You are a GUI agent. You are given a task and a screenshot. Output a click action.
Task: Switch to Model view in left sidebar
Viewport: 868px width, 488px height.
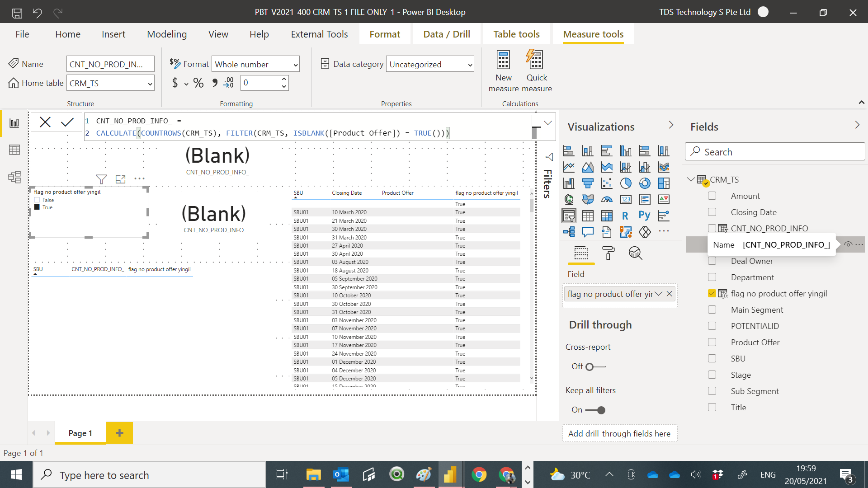coord(14,177)
